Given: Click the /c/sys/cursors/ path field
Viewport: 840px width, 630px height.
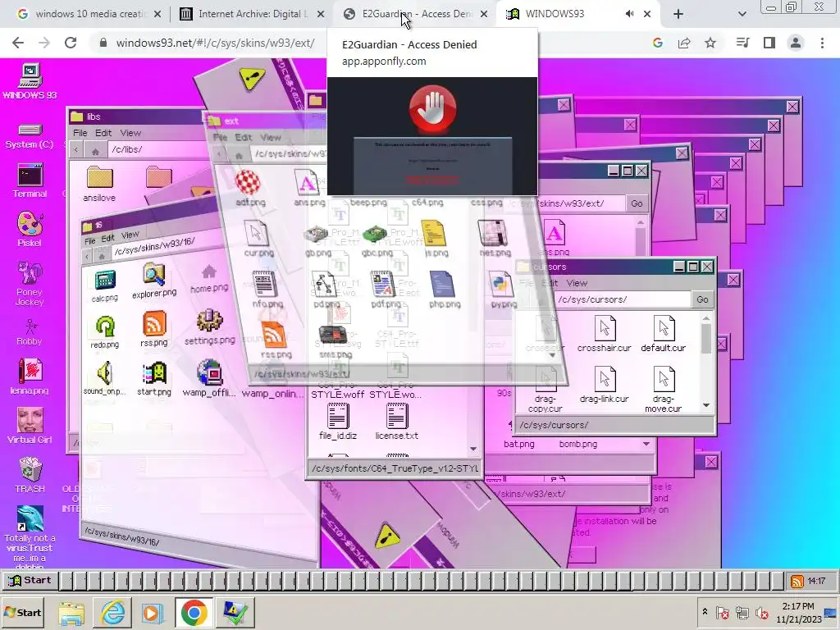Looking at the screenshot, I should pos(623,299).
